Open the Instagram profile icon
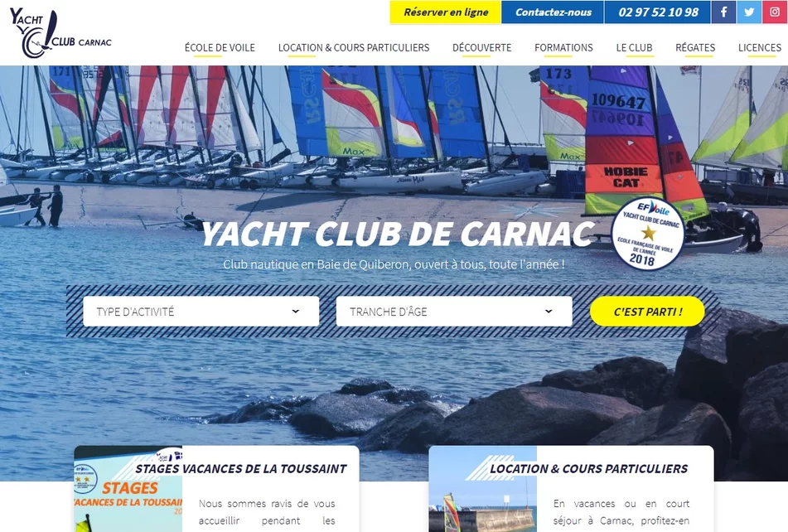The height and width of the screenshot is (532, 788). coord(775,12)
